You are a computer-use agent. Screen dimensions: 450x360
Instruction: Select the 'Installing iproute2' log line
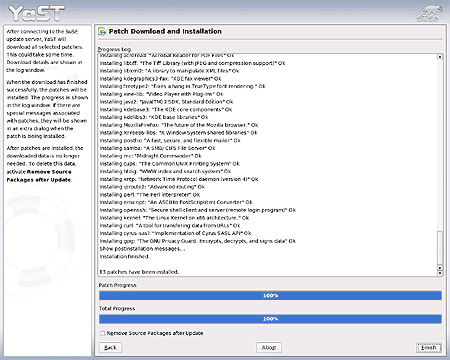(152, 187)
